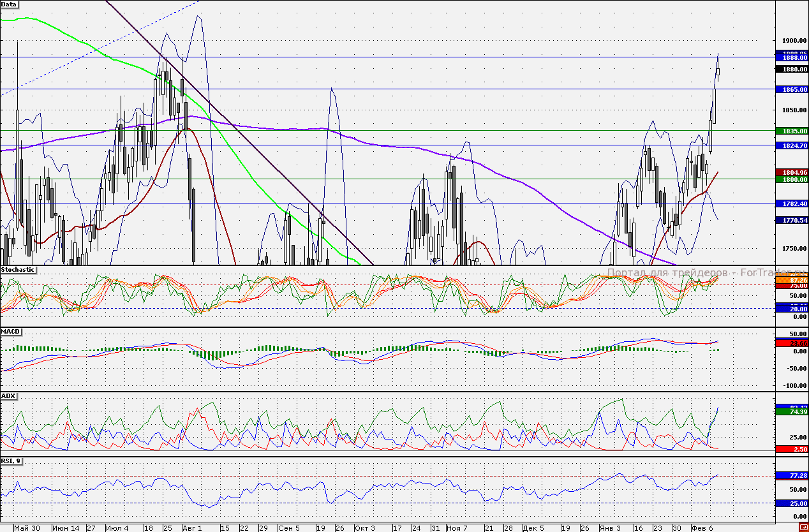Viewport: 809px width, 532px height.
Task: Select the 1782.40 blue price level tag
Action: 791,204
